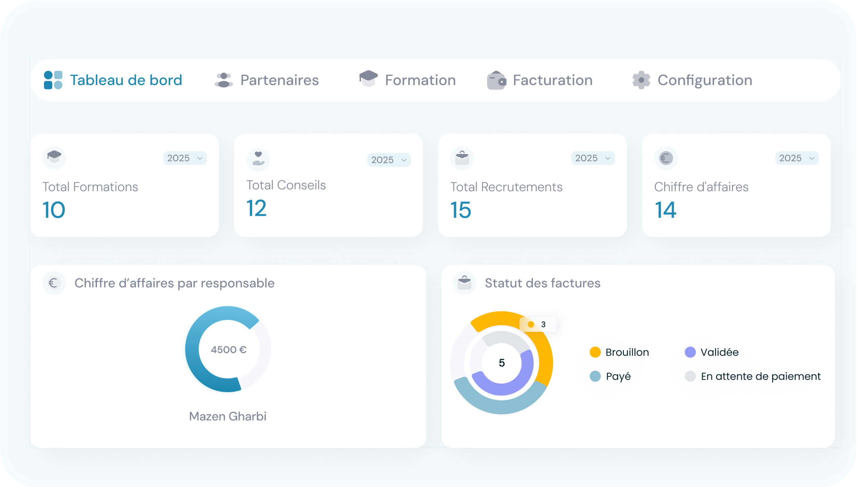
Task: Click the Formation graduation cap nav icon
Action: tap(368, 79)
